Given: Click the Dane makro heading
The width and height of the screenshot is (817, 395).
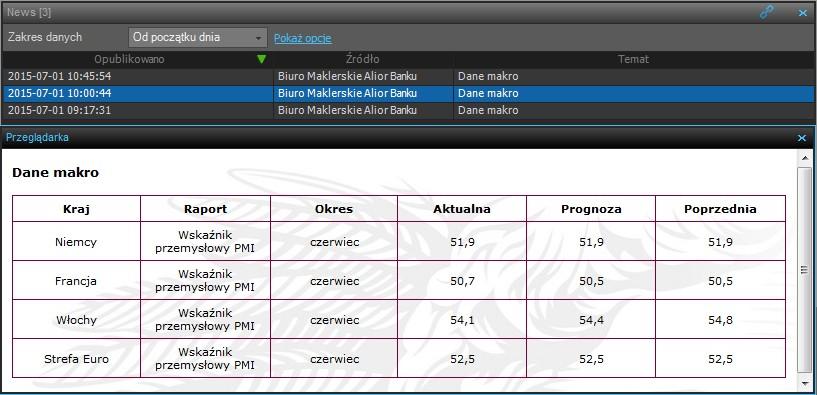Looking at the screenshot, I should 55,172.
